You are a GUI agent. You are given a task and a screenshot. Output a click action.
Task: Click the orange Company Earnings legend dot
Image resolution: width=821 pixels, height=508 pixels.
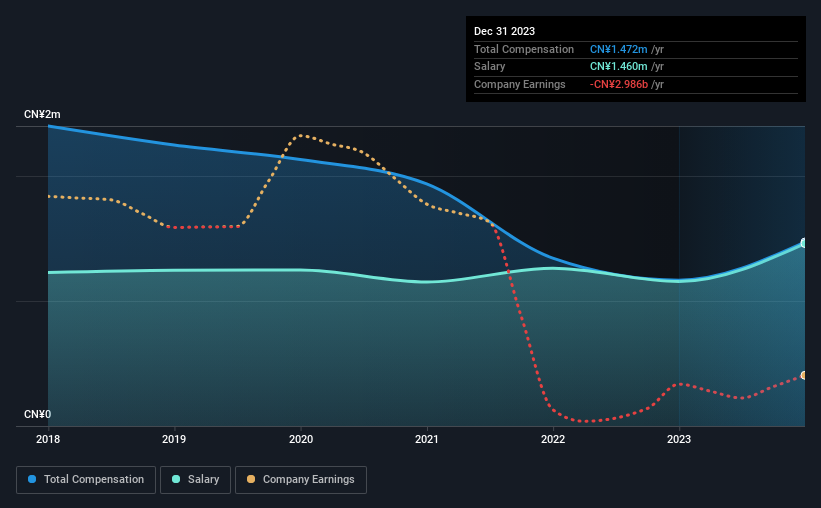click(251, 479)
